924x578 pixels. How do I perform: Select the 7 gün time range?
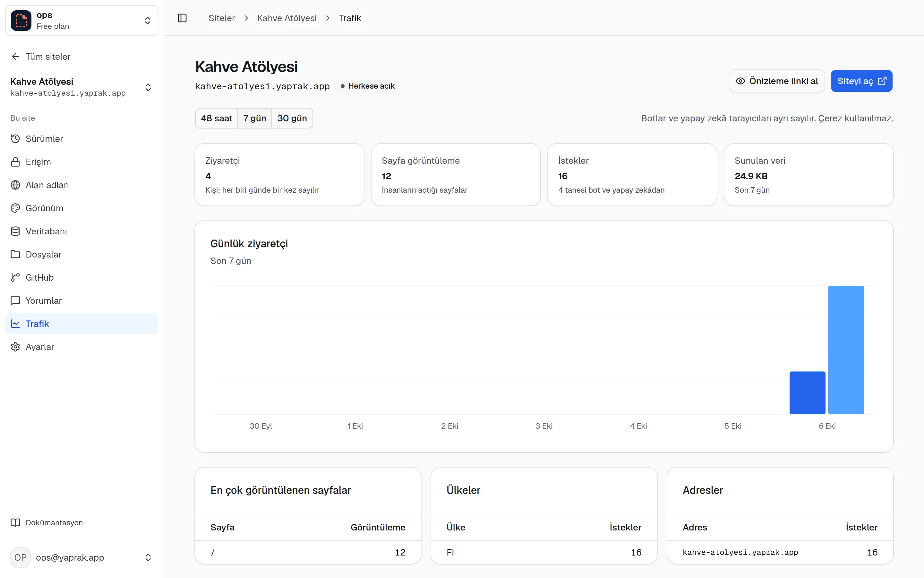pos(255,118)
